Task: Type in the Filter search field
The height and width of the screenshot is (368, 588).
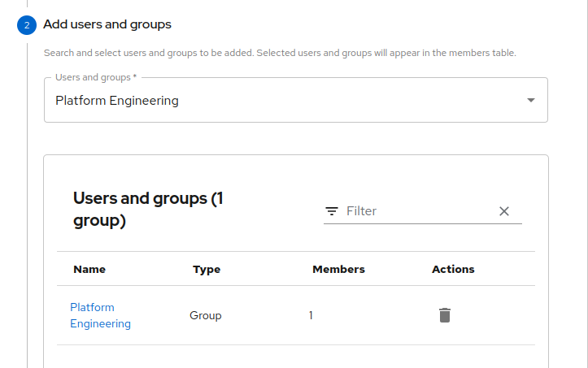Action: (x=416, y=211)
